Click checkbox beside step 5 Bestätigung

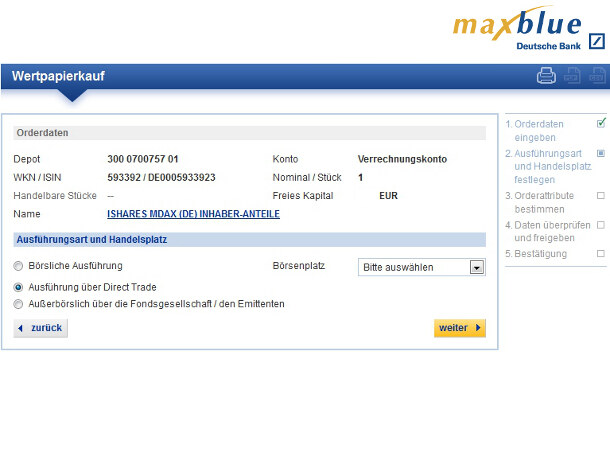point(601,254)
